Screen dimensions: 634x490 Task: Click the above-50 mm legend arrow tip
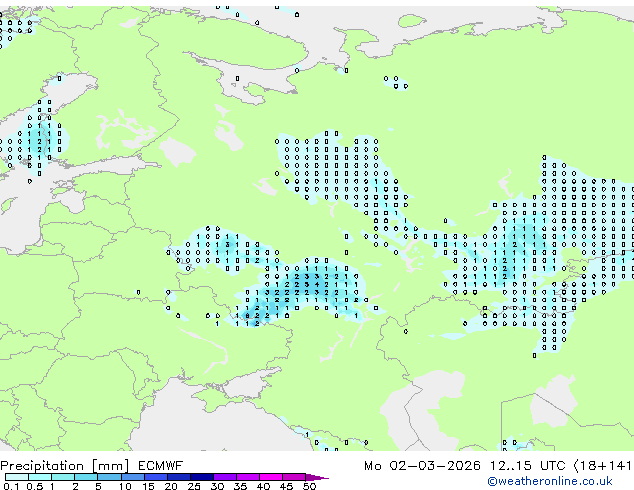click(x=317, y=477)
